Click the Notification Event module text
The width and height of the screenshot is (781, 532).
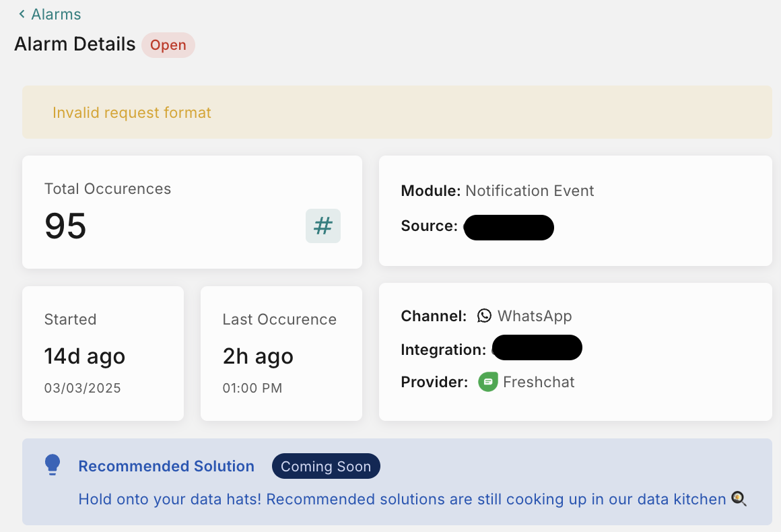[x=530, y=191]
